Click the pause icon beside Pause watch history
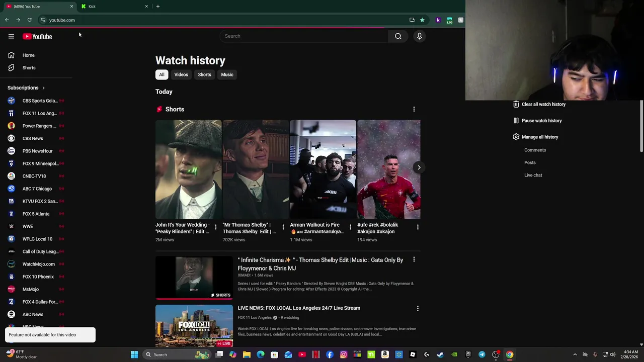This screenshot has width=644, height=362. pyautogui.click(x=516, y=121)
